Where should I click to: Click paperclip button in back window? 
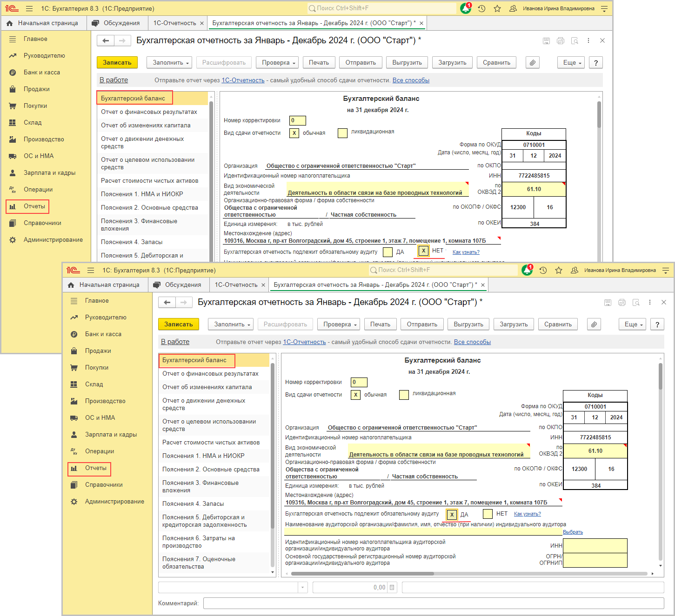(x=533, y=62)
